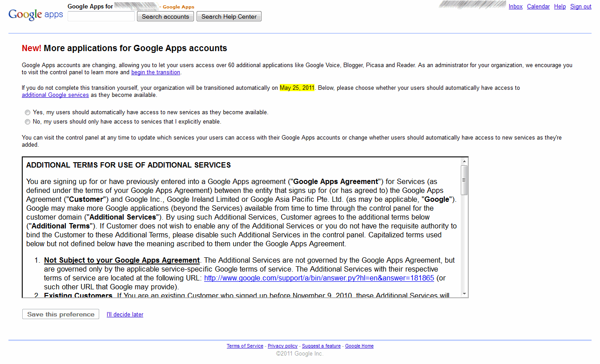Select 'Yes, my users should automatically have access' radio
The width and height of the screenshot is (600, 364).
[x=28, y=113]
